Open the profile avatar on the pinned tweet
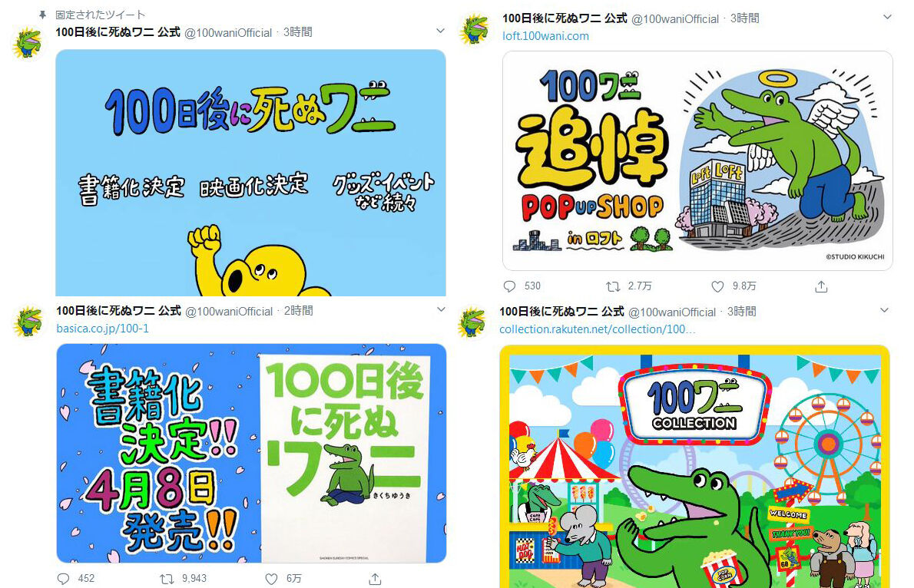Image resolution: width=914 pixels, height=588 pixels. pos(28,43)
